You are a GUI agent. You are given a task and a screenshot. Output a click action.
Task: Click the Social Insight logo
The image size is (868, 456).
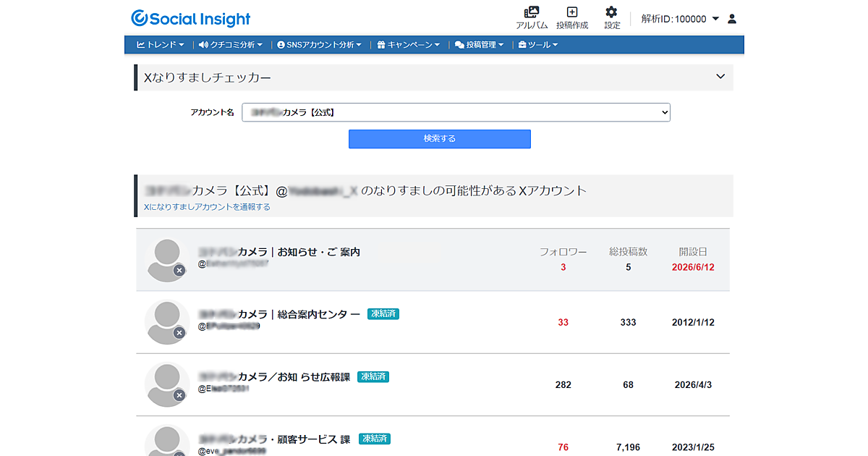[191, 19]
